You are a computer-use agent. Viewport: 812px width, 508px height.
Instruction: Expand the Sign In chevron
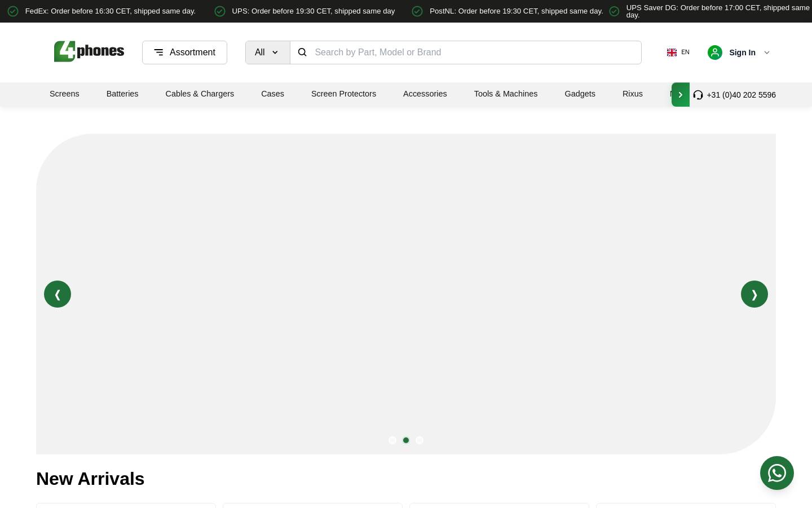(x=767, y=52)
